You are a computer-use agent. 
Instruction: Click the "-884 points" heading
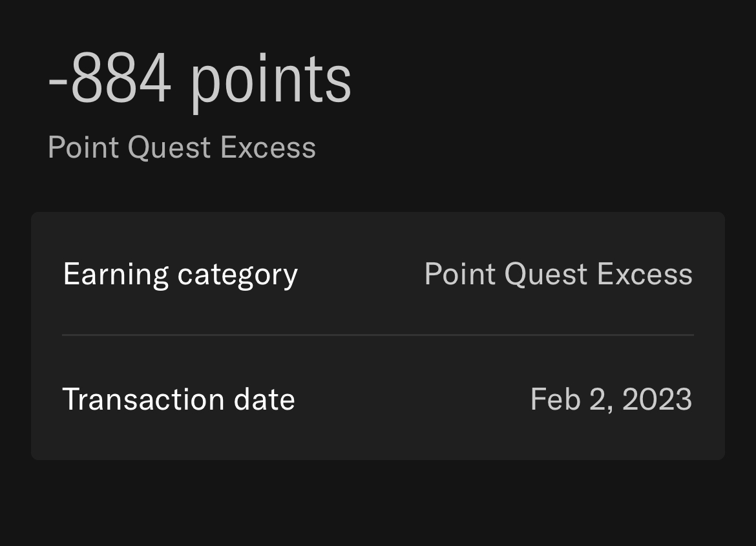click(x=200, y=79)
